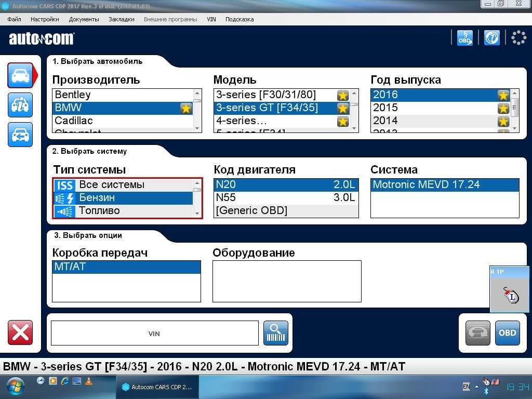Image resolution: width=532 pixels, height=399 pixels.
Task: Toggle favorite star for 3-series [F30/31/80]
Action: point(343,96)
